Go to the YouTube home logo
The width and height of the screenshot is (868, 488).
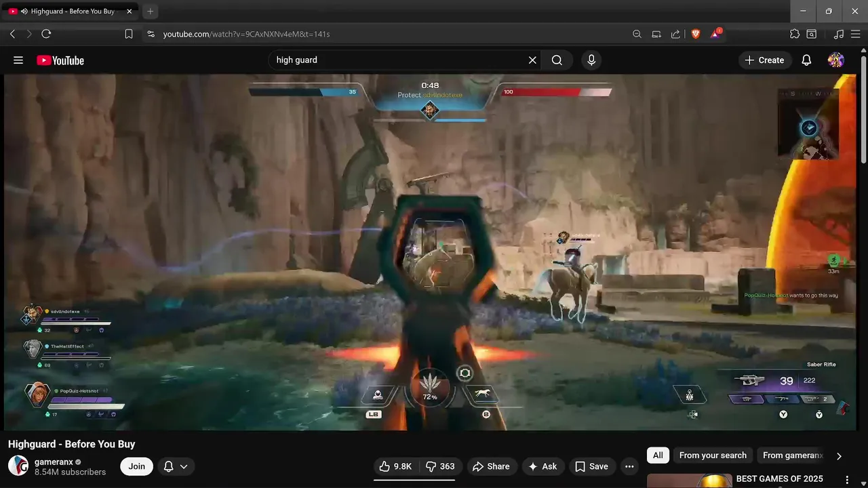(60, 60)
